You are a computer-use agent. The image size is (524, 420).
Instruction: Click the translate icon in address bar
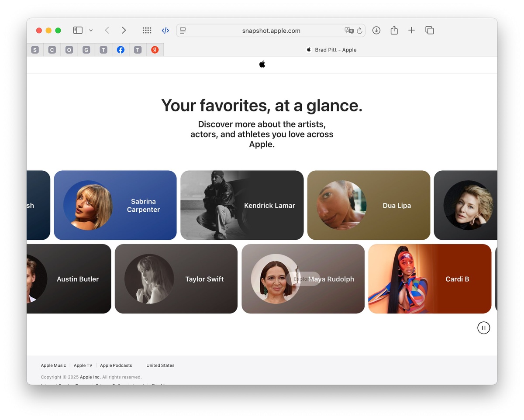(x=349, y=31)
